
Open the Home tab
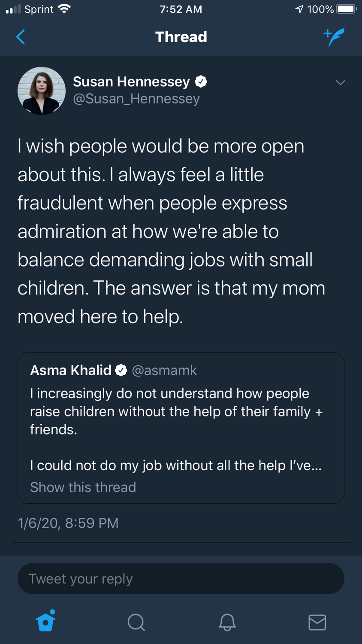(45, 621)
